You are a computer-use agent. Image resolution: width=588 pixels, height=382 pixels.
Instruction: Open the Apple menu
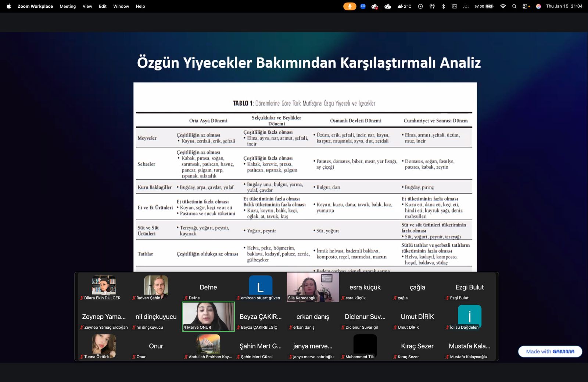coord(9,6)
